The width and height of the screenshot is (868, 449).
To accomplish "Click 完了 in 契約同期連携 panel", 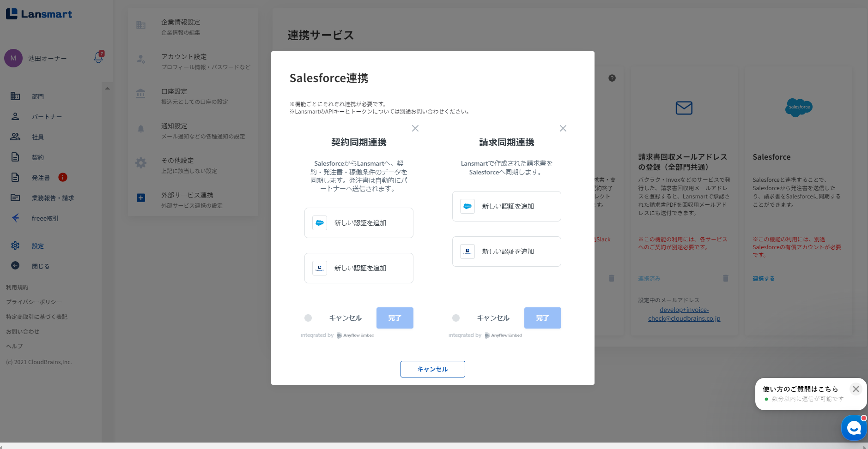I will (x=395, y=318).
